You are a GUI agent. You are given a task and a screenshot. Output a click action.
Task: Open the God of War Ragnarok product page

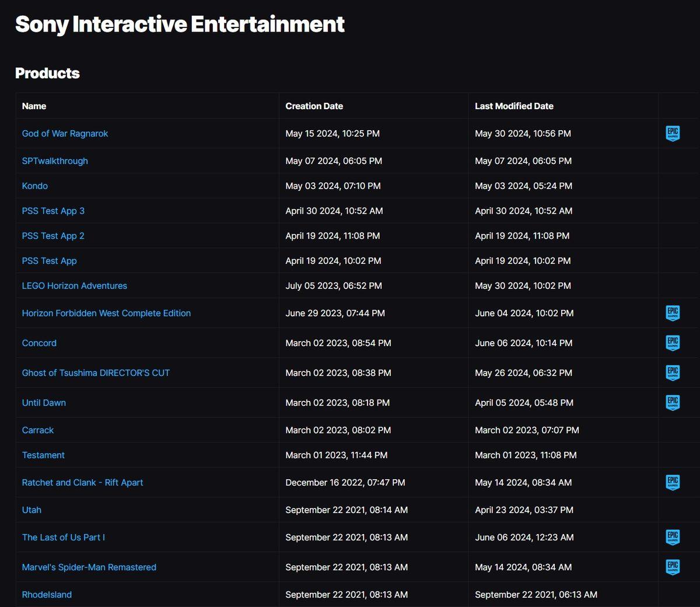pyautogui.click(x=65, y=133)
